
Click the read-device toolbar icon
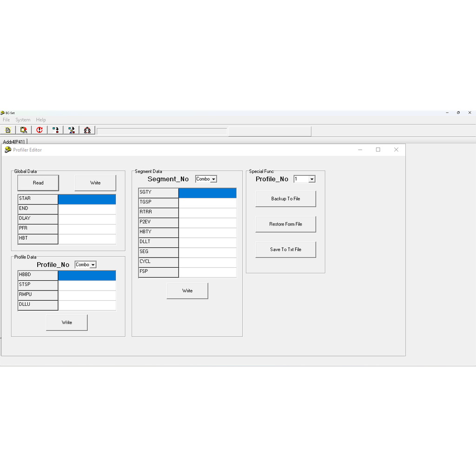tap(24, 130)
